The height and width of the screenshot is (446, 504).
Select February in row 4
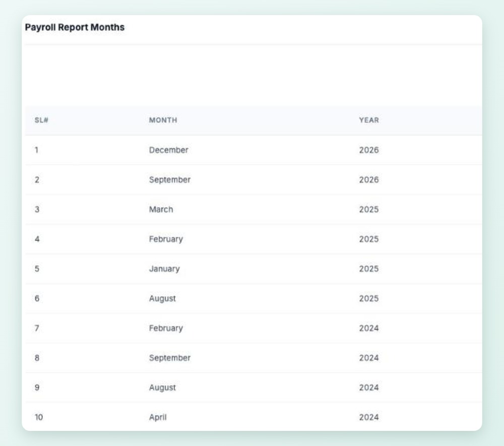166,239
